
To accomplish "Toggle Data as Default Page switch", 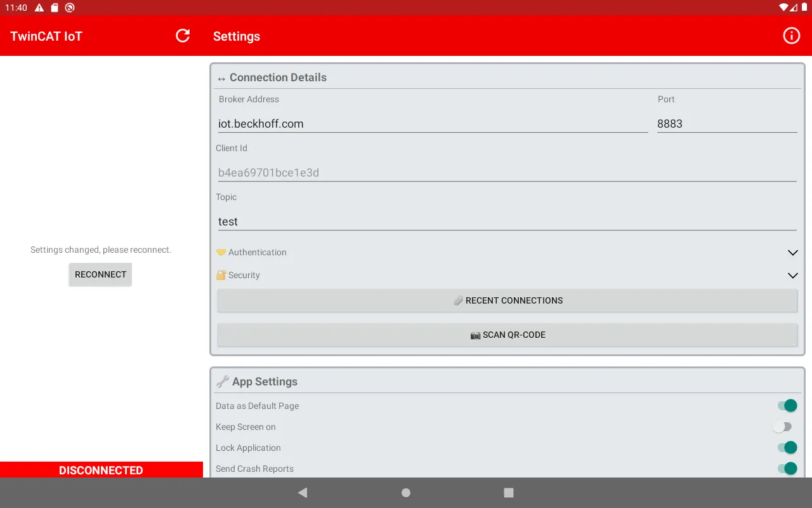I will click(x=787, y=406).
